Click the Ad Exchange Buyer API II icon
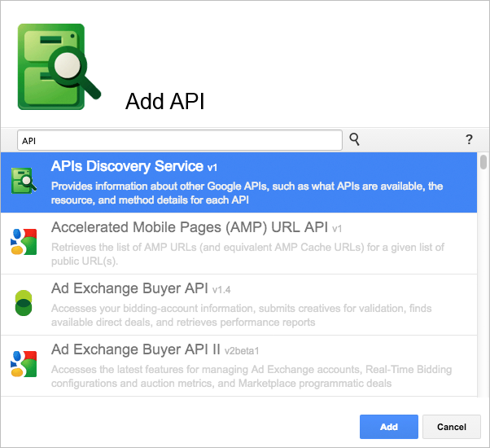Image resolution: width=490 pixels, height=448 pixels. coord(24,364)
